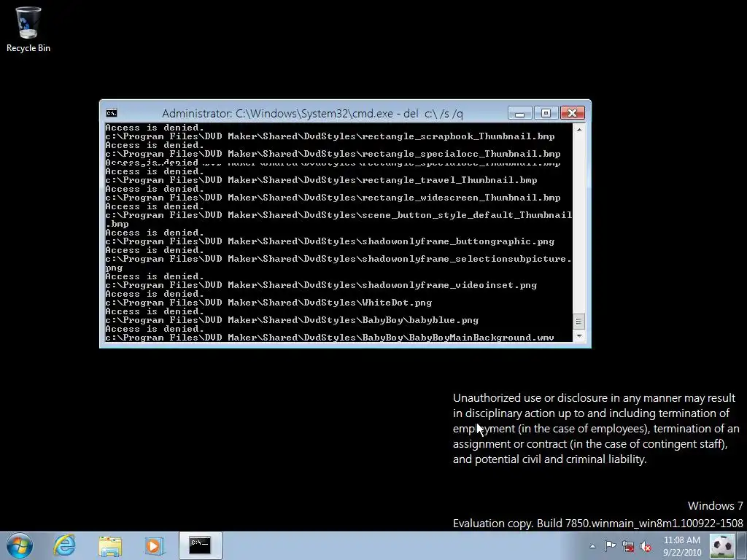Click the Administrator cmd.exe title bar text
Screen dimensions: 747x560
point(312,113)
